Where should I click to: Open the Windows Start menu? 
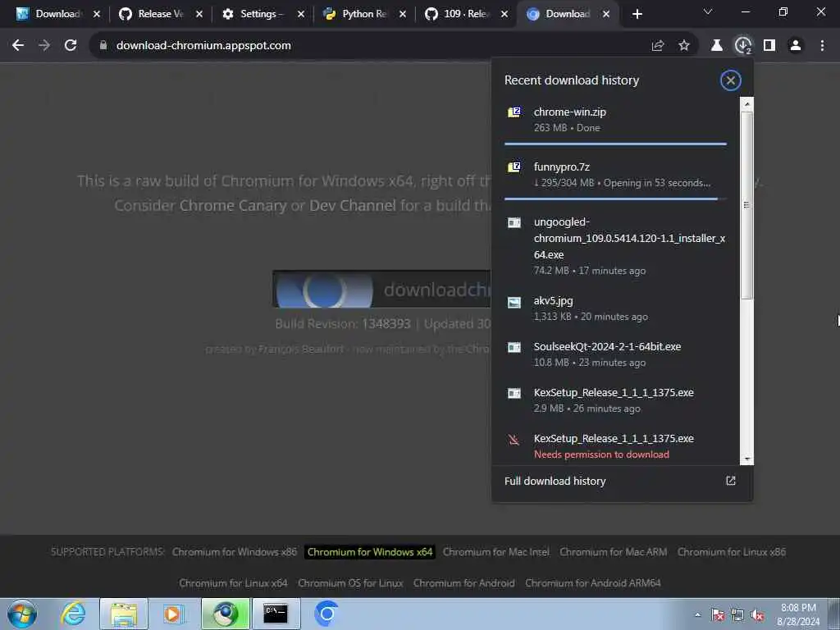click(x=21, y=614)
